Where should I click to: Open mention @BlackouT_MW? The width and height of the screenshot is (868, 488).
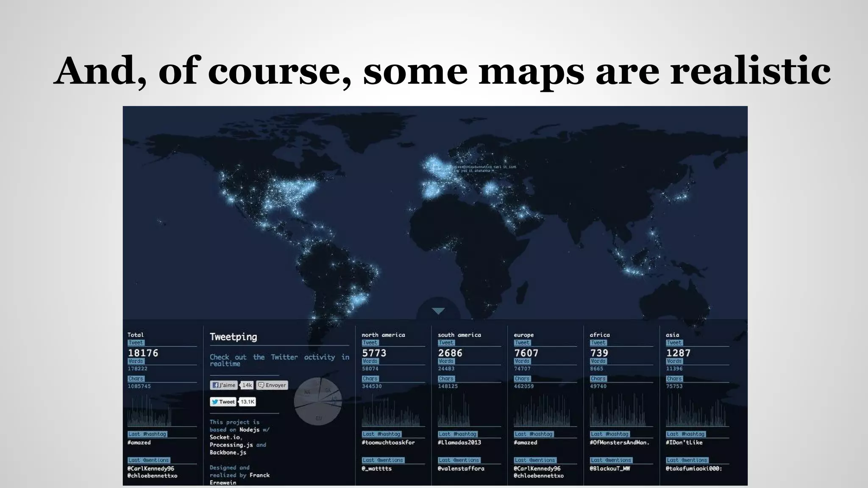(609, 469)
